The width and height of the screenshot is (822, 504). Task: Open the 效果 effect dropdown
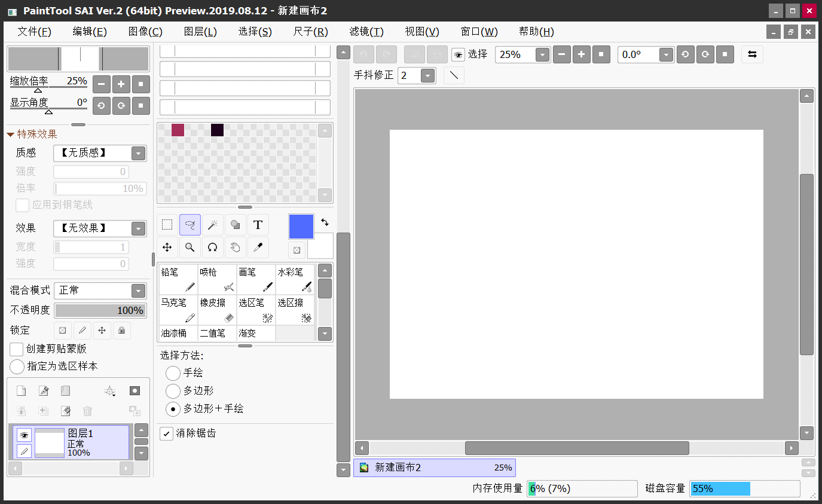pos(139,228)
